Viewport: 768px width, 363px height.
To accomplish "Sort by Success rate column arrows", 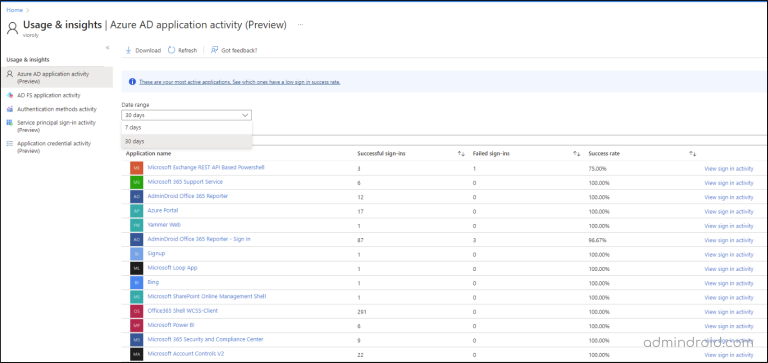I will [692, 154].
